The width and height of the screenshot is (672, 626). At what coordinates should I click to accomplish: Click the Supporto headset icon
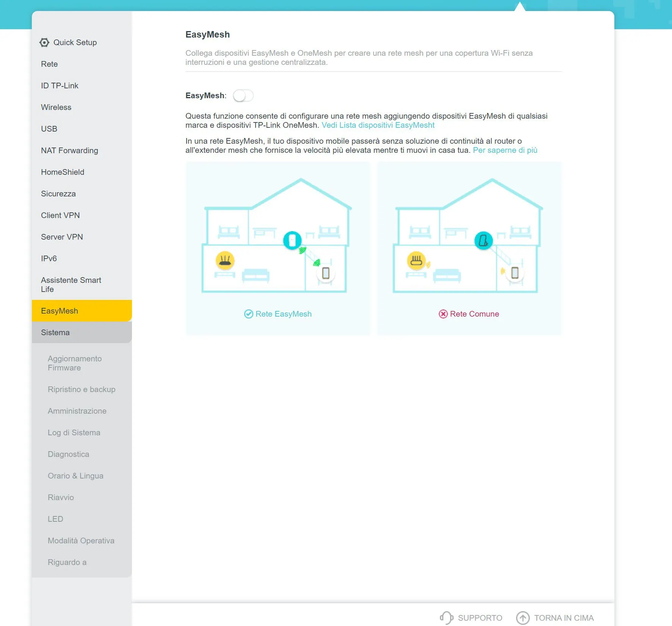click(447, 618)
